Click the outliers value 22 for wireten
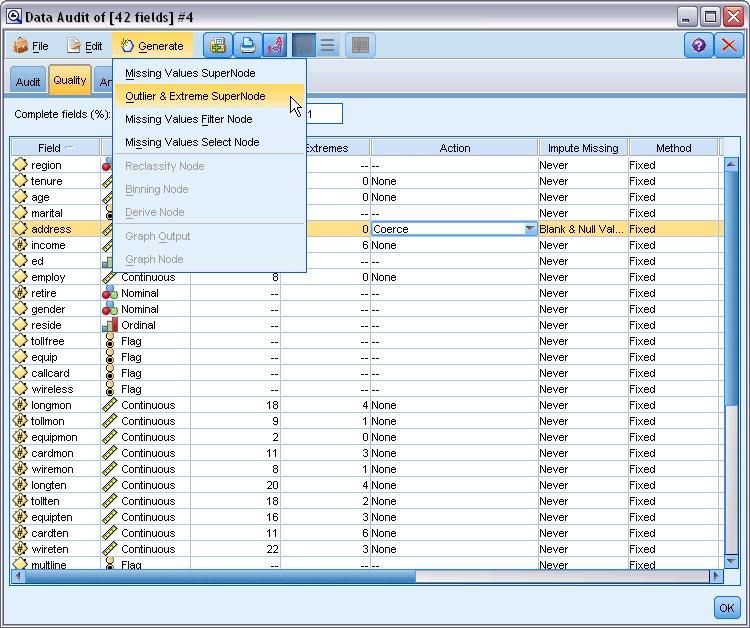The width and height of the screenshot is (750, 628). (272, 549)
